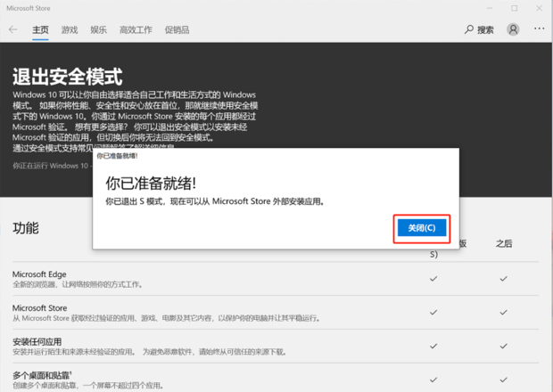Viewport: 553px width, 392px height.
Task: Click the first-column checkmark for Microsoft Edge
Action: coord(433,279)
